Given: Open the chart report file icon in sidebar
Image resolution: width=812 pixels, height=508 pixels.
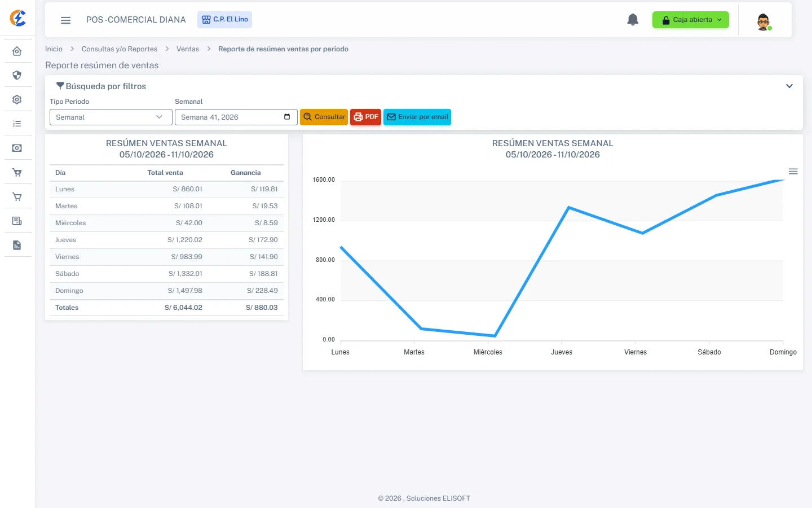Looking at the screenshot, I should pos(17,245).
